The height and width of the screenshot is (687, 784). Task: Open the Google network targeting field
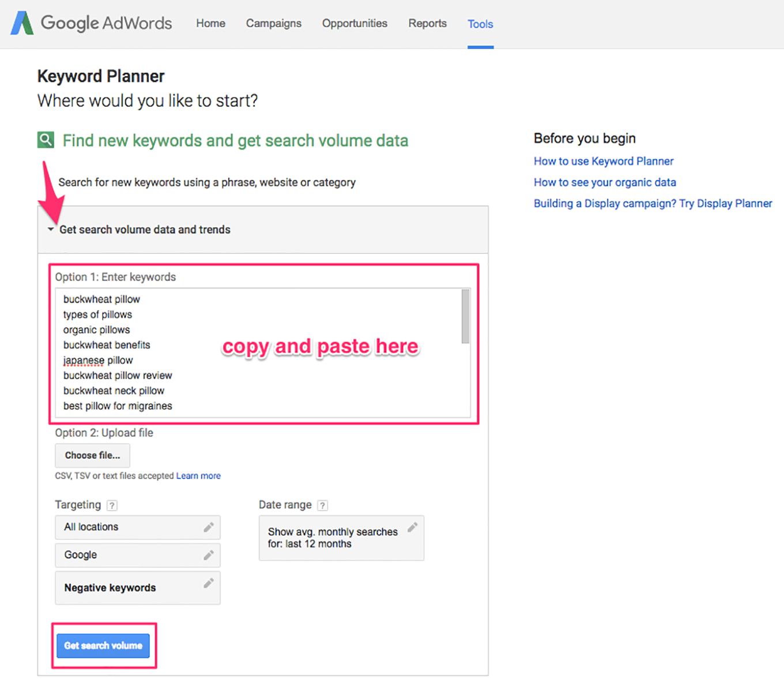138,555
